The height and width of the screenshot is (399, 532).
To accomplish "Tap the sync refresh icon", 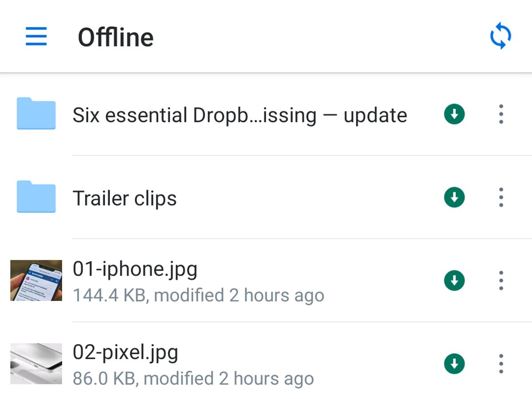I will 501,35.
